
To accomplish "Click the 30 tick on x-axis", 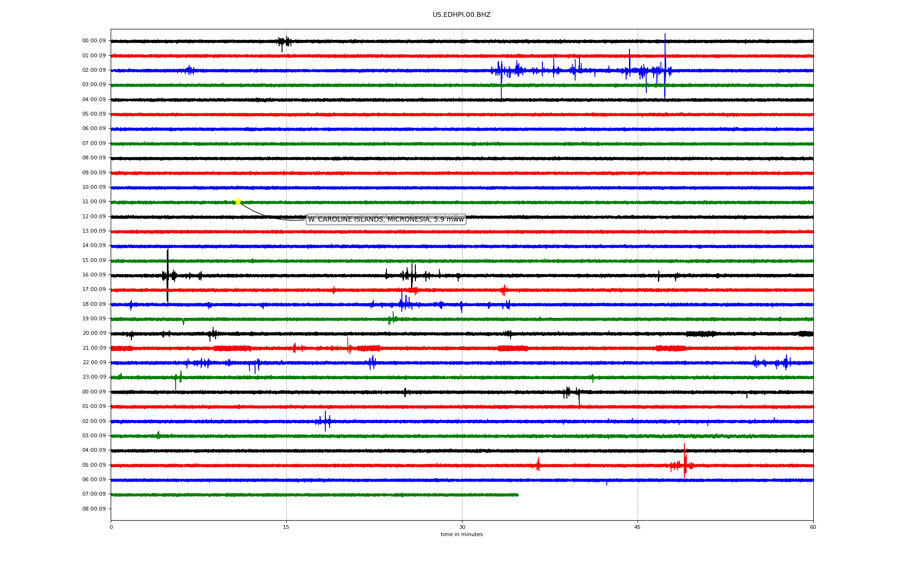I will click(462, 527).
